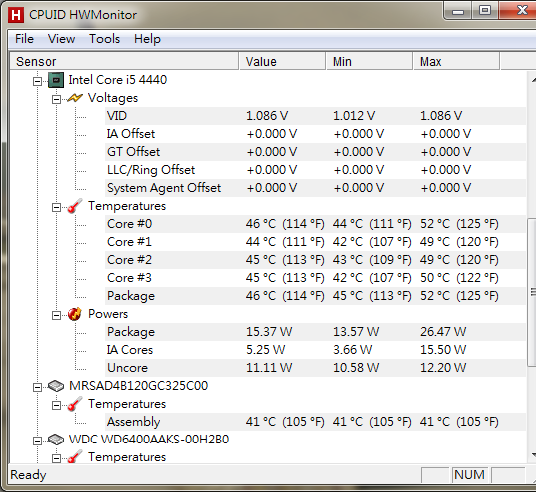Click the Max column header
This screenshot has height=492, width=536.
click(456, 62)
